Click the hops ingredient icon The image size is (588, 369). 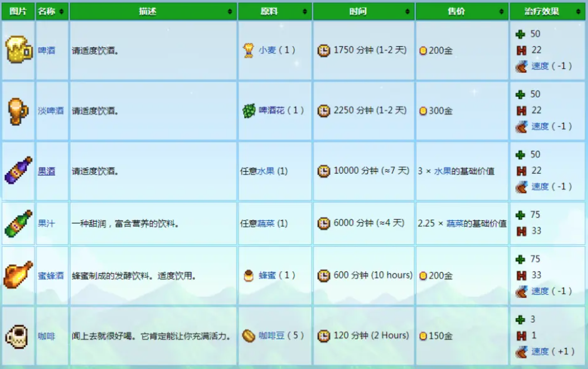click(x=249, y=111)
